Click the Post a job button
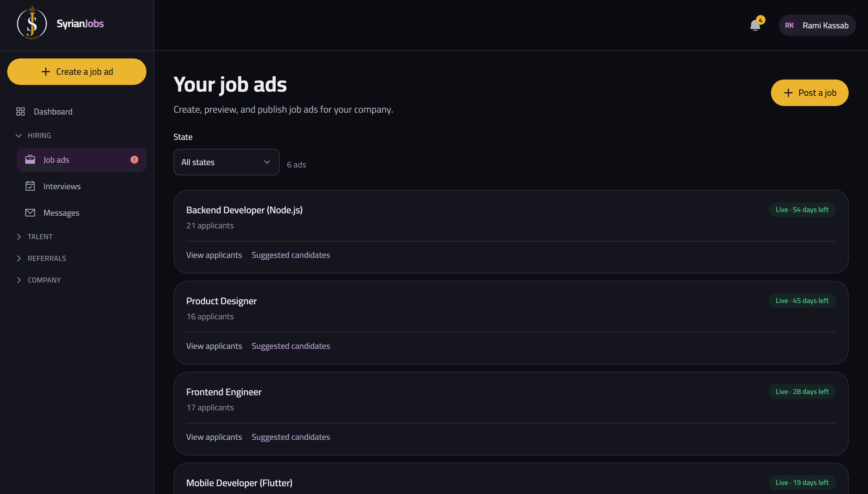 [809, 93]
